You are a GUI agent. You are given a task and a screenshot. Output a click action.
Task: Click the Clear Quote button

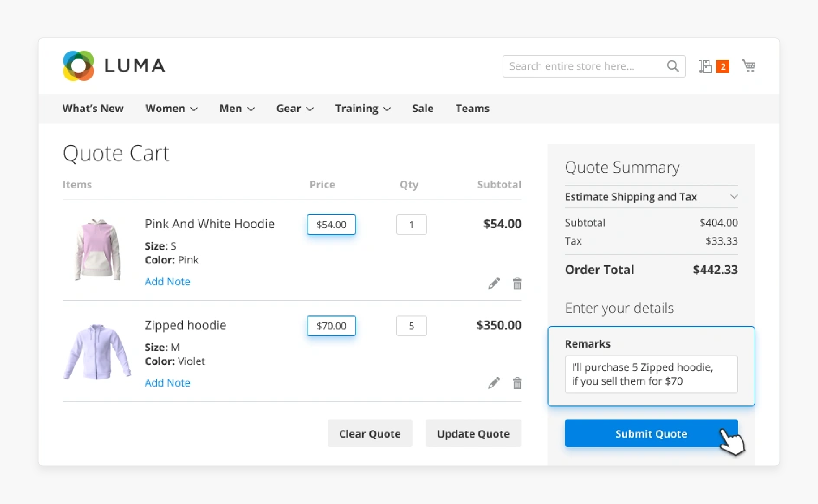pyautogui.click(x=370, y=434)
